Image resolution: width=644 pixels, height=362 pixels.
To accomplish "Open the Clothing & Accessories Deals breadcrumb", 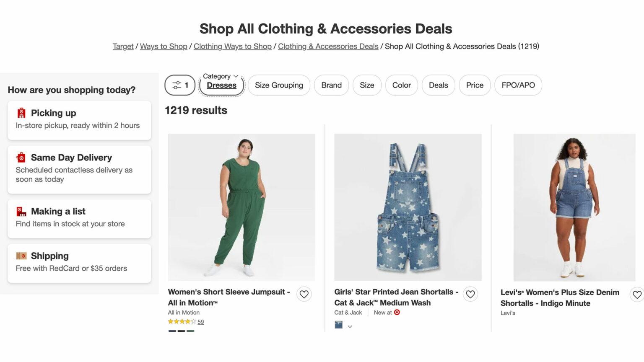I will click(328, 46).
